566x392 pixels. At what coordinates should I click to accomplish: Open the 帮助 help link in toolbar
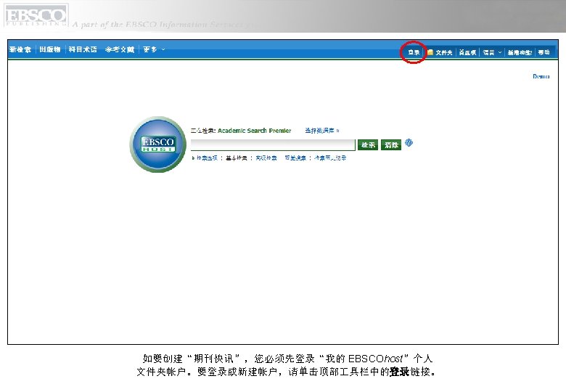(544, 52)
